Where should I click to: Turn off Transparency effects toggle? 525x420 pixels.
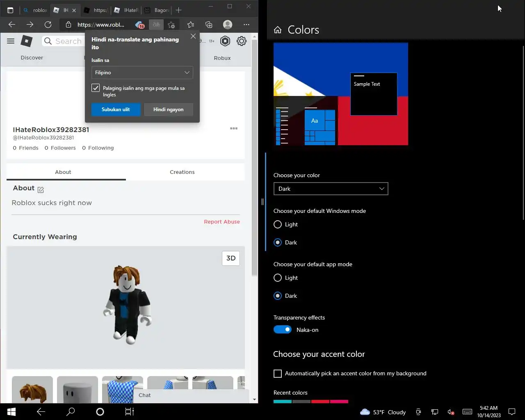coord(283,330)
